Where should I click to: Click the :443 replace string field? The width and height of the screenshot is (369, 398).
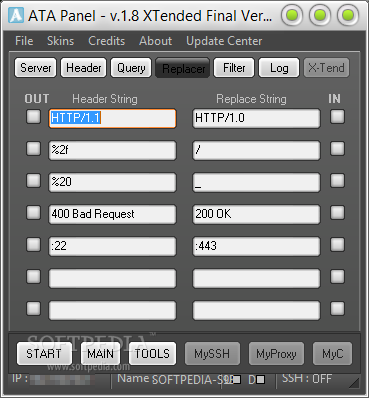256,246
